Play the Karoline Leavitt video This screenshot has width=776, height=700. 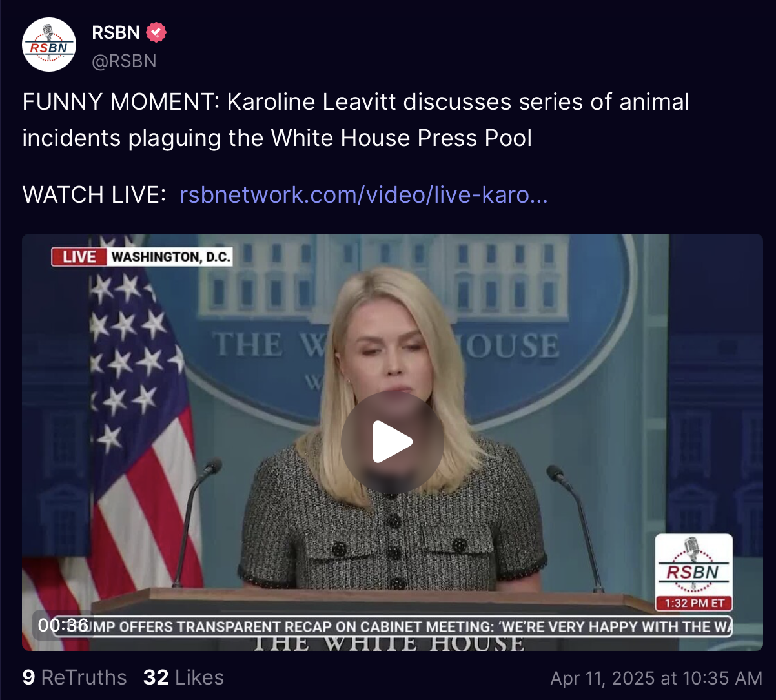tap(393, 442)
